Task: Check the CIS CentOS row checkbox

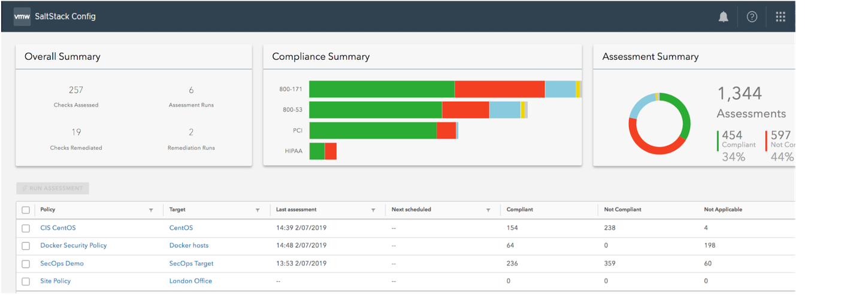Action: click(26, 228)
